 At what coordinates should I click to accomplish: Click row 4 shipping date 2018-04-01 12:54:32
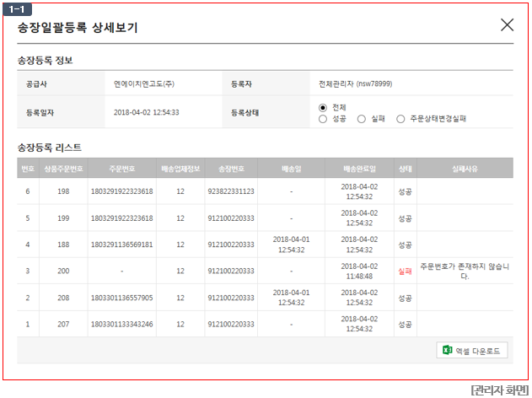click(x=291, y=245)
